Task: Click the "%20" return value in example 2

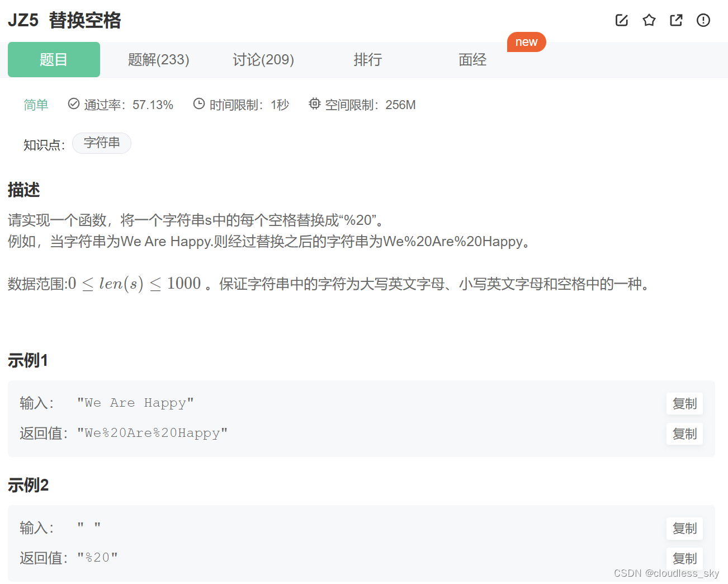Action: tap(97, 558)
